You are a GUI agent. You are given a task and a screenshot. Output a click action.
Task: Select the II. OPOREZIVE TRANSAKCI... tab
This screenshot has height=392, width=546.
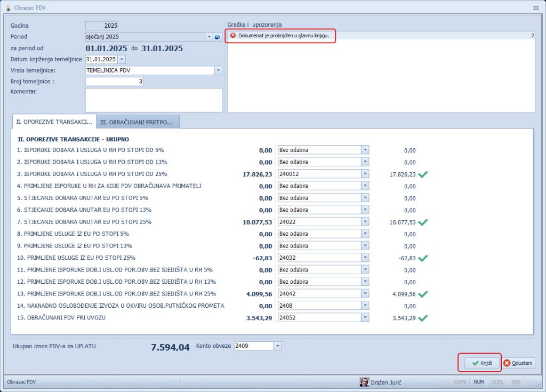54,122
